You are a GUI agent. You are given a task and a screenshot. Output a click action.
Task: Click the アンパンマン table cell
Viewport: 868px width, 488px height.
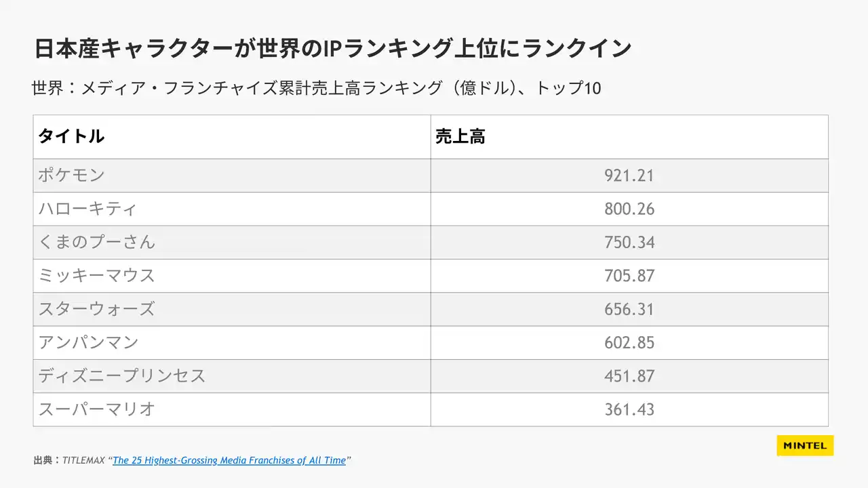point(88,342)
